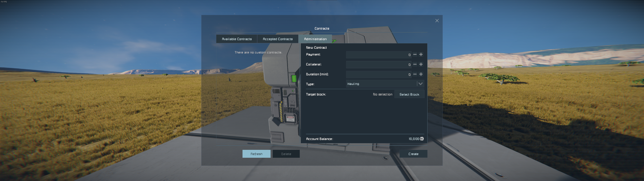Decrease Payment with the minus icon
This screenshot has width=644, height=181.
pyautogui.click(x=415, y=55)
